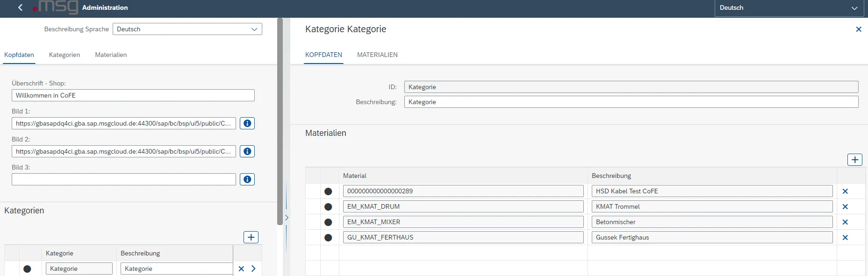Screen dimensions: 868x276
Task: Navigate into Kategorie row details chevron
Action: coord(253,269)
